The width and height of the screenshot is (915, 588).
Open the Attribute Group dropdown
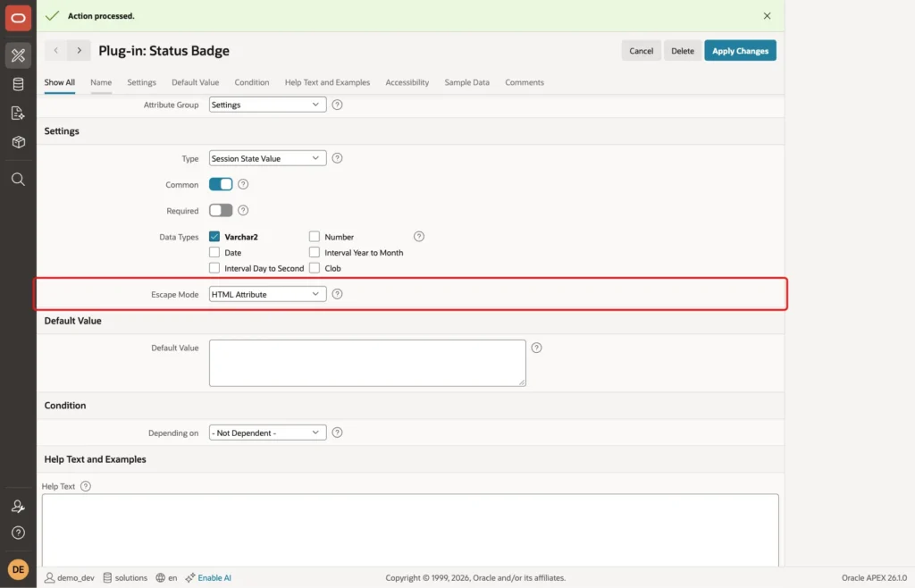[x=267, y=105]
